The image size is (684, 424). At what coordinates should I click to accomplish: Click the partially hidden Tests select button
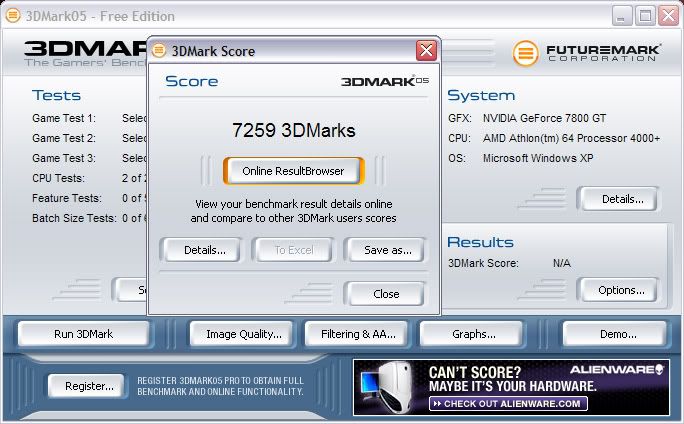[x=130, y=290]
